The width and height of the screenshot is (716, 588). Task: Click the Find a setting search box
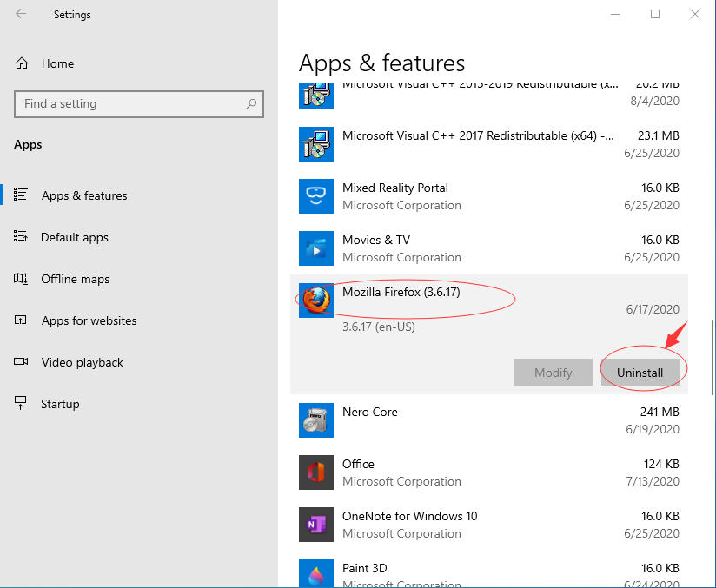click(x=139, y=104)
